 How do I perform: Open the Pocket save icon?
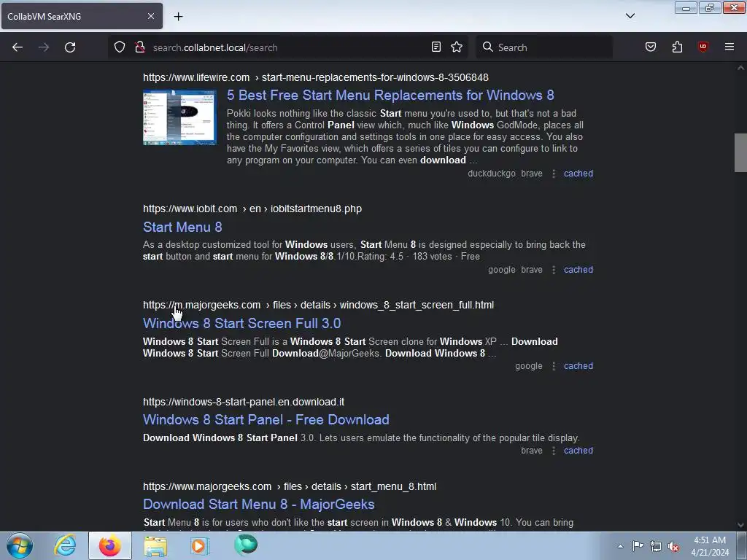651,47
